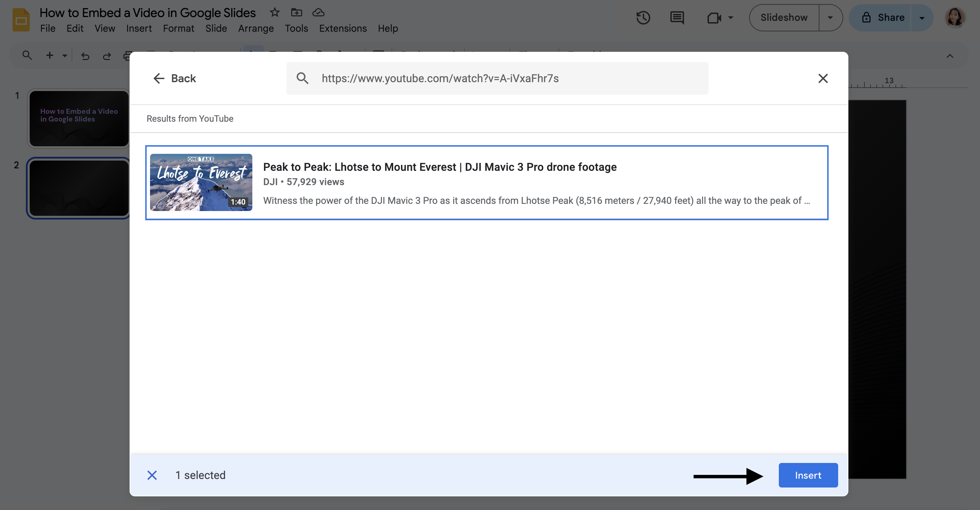Click the presentation title text
980x510 pixels.
pos(148,13)
